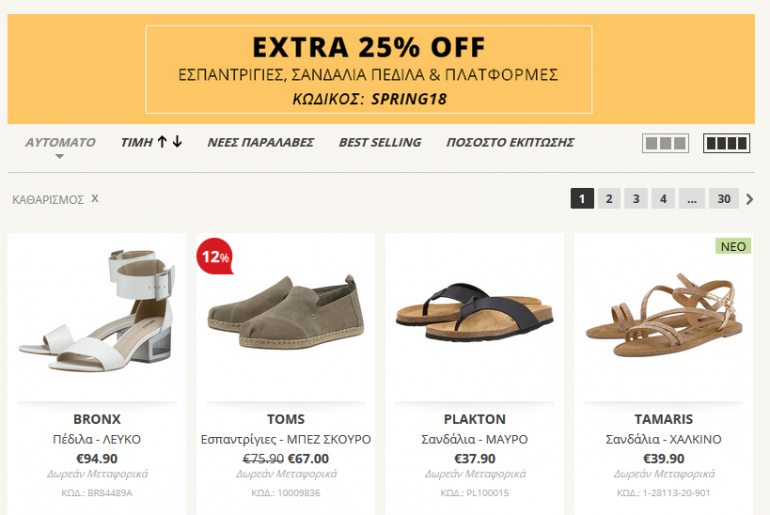Sort by ΠΟΣΟΣΤΟ ΕΚΠΤΩΣΗΣ
Viewport: 770px width, 515px height.
pos(510,142)
